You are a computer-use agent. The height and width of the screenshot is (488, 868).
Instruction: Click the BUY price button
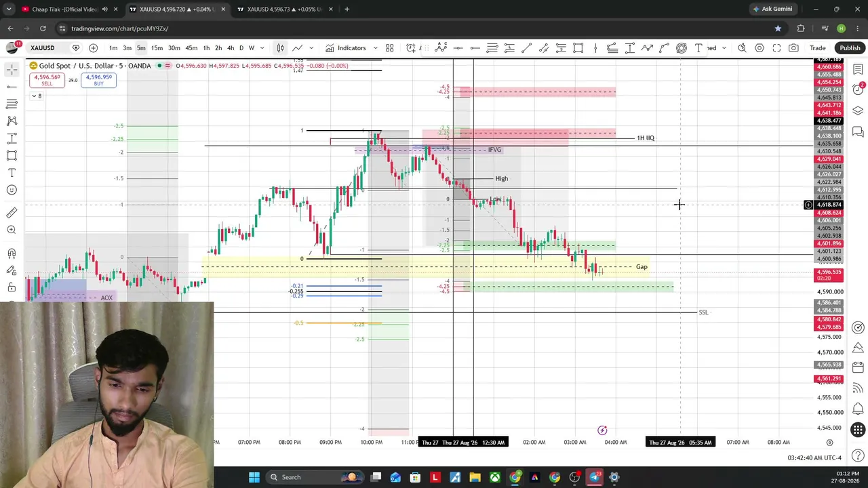pyautogui.click(x=99, y=80)
